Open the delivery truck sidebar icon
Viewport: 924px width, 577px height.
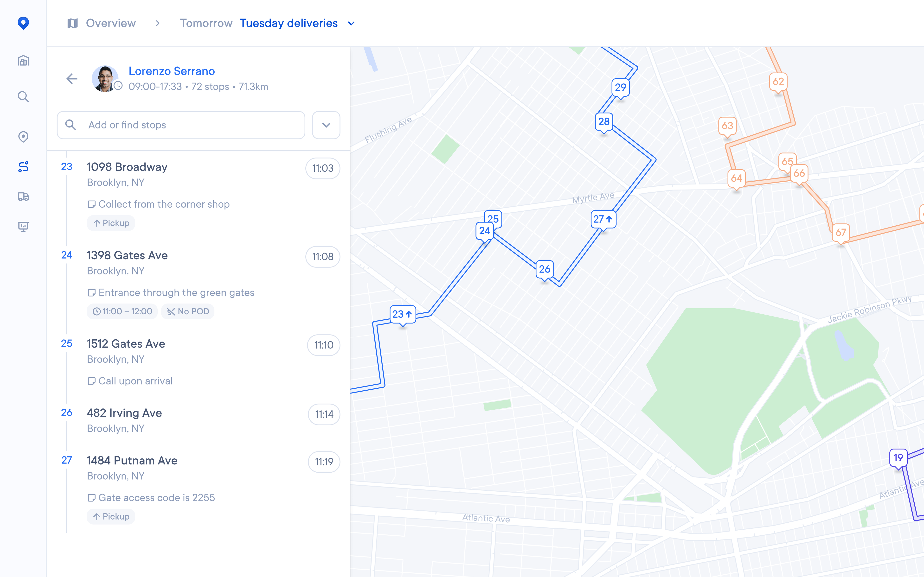(23, 197)
